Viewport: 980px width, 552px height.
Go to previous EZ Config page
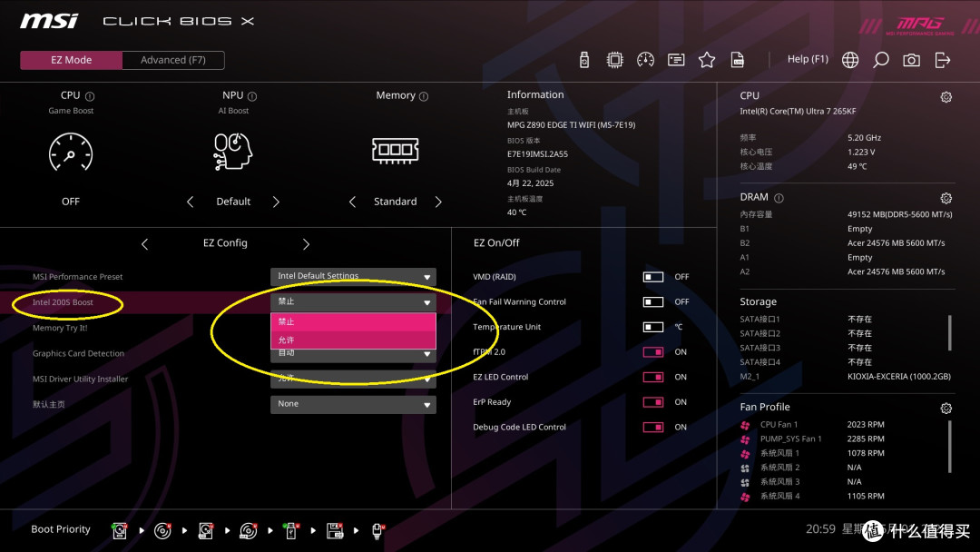tap(144, 244)
